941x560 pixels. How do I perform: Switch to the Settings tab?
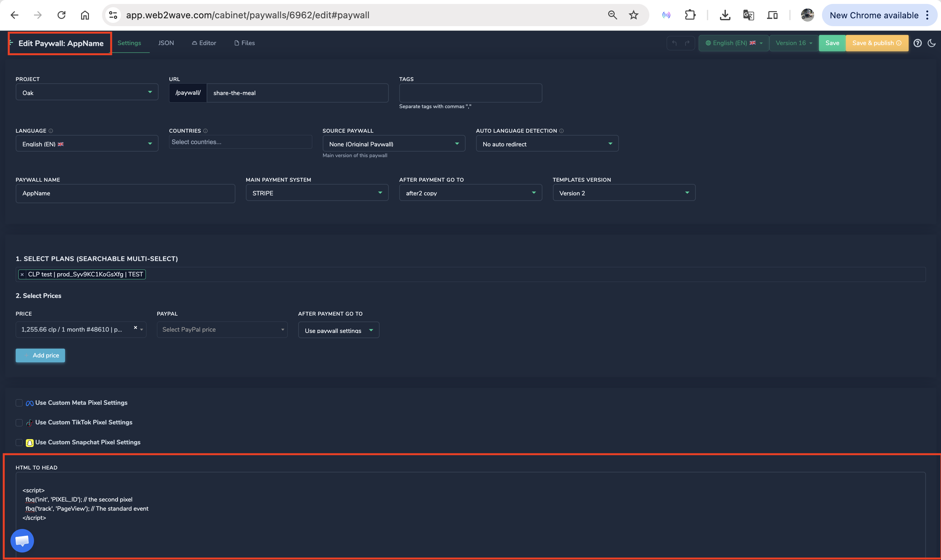[x=129, y=43]
